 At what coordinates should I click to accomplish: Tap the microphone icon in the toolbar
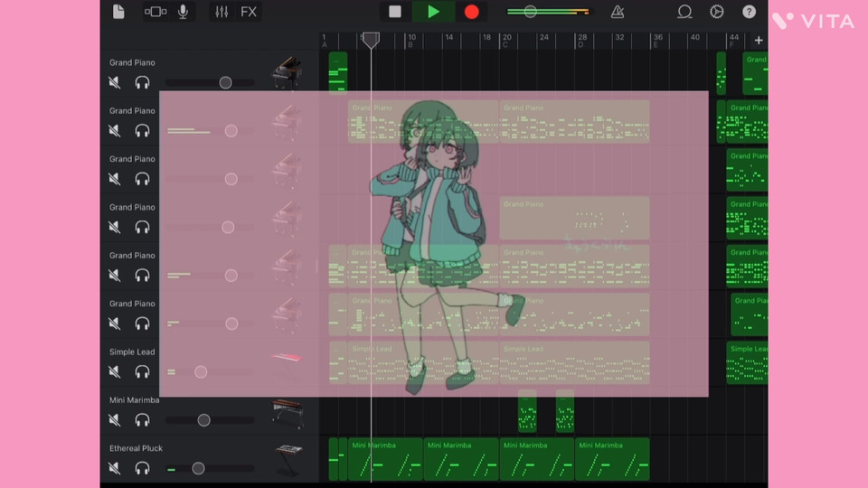[183, 12]
